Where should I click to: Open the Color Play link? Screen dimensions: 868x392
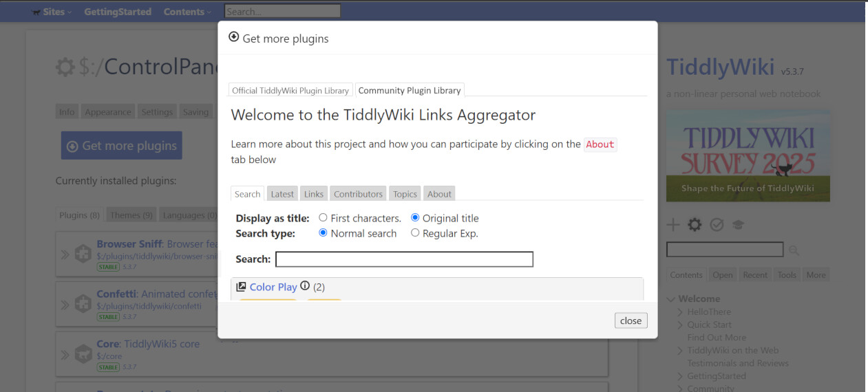pyautogui.click(x=273, y=287)
